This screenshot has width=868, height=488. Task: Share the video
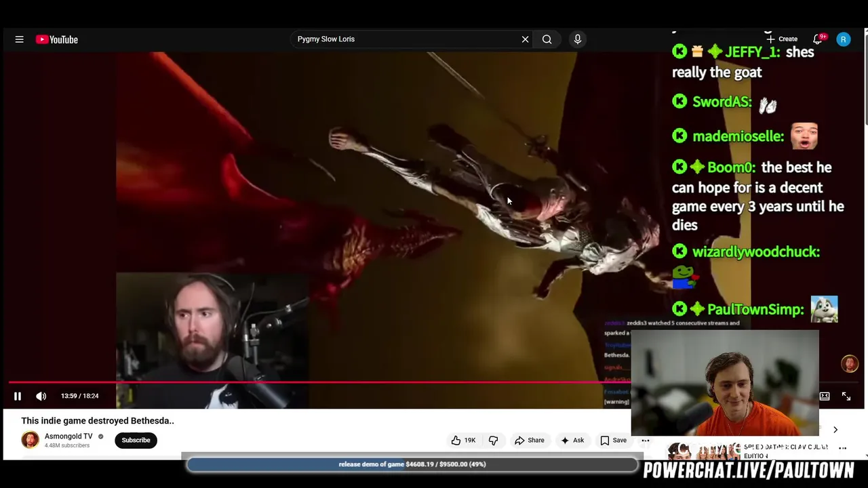pyautogui.click(x=529, y=441)
